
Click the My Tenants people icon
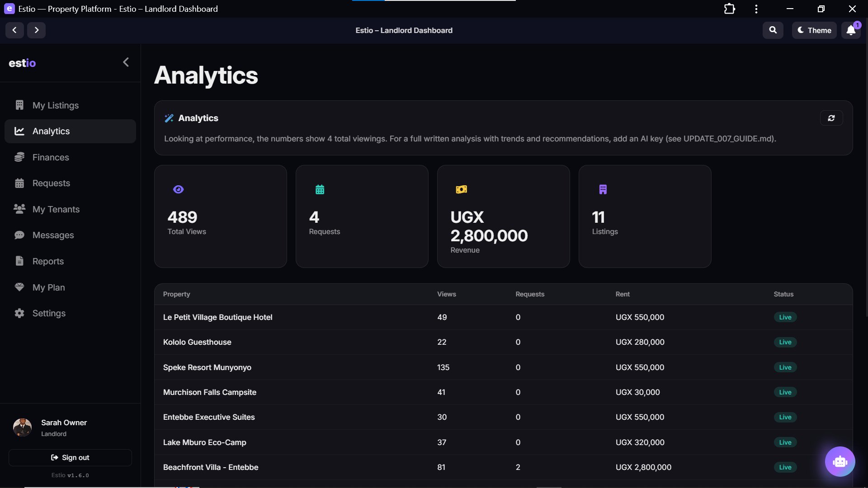point(19,209)
